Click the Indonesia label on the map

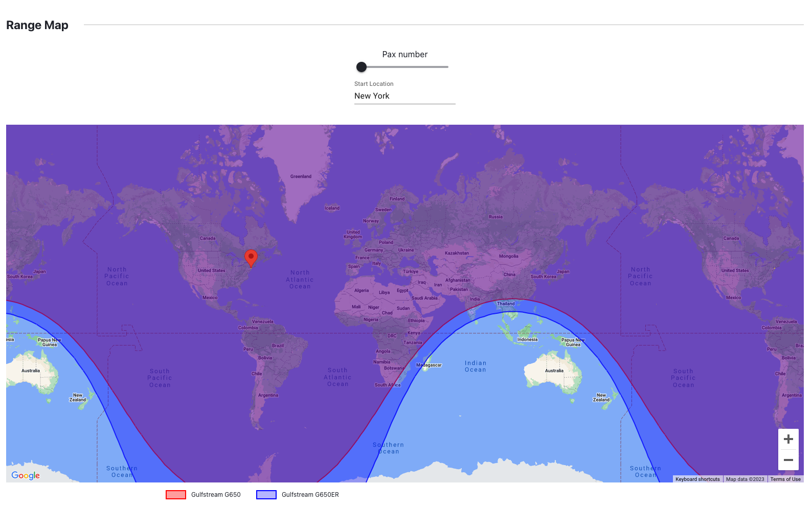pos(527,339)
